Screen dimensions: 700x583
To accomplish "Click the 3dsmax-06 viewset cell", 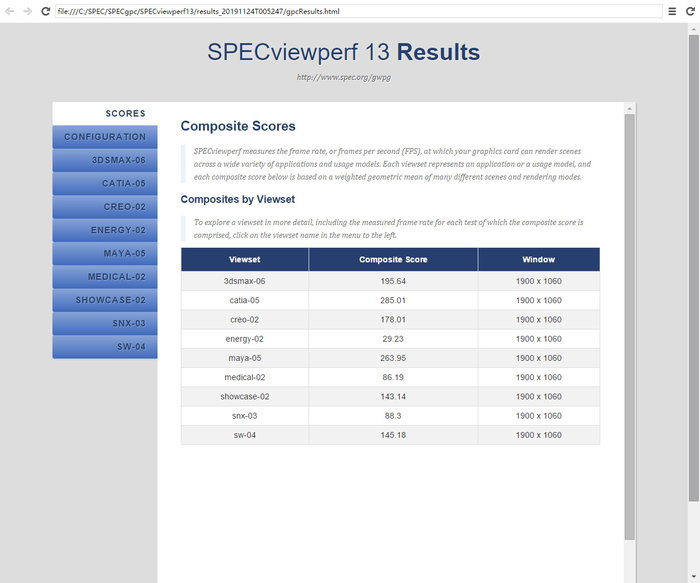I will coord(245,281).
